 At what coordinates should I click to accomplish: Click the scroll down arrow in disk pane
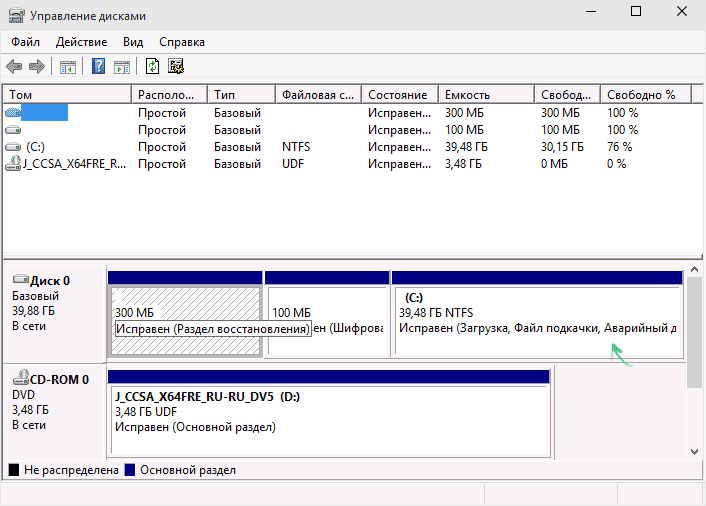694,452
